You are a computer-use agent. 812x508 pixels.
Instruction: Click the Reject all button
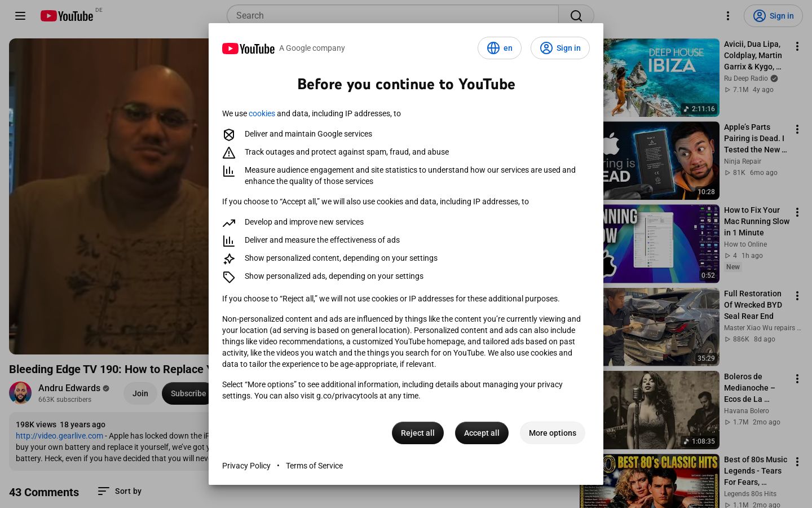(x=417, y=433)
